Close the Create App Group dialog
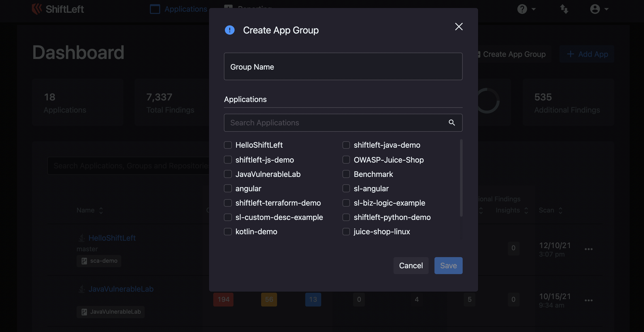Viewport: 644px width, 332px height. (459, 27)
